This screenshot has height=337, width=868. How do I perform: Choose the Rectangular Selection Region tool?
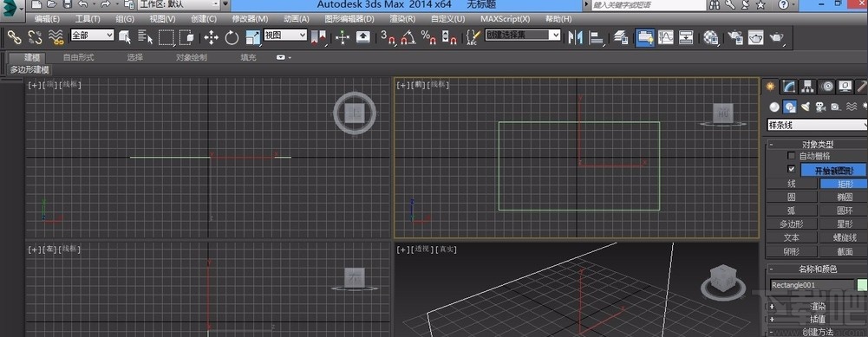pyautogui.click(x=166, y=37)
